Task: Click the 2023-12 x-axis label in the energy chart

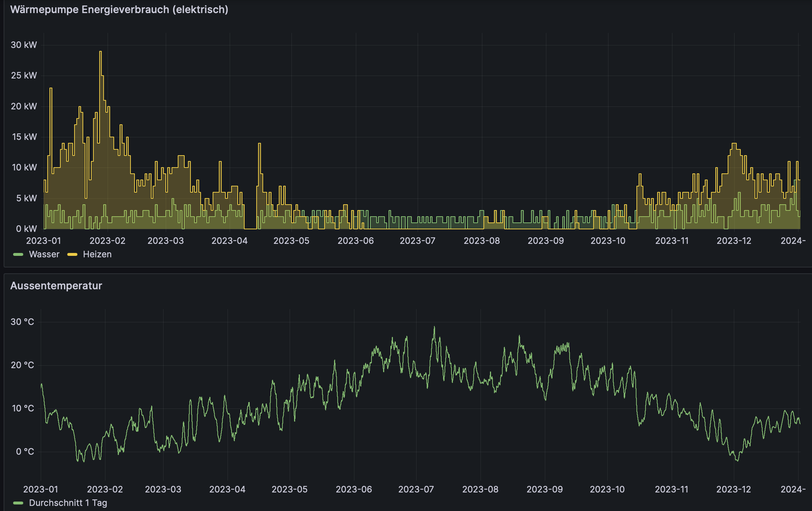Action: coord(733,241)
